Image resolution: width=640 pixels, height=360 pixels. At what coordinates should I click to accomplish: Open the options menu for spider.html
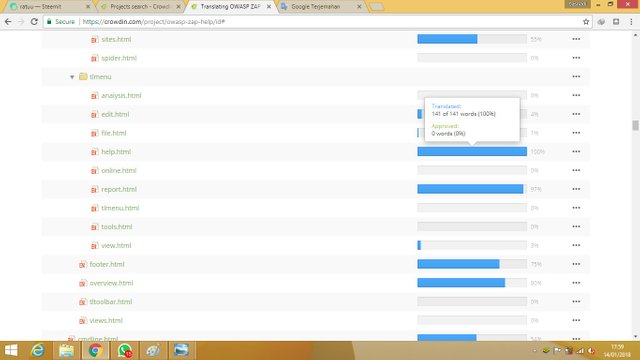click(x=576, y=58)
